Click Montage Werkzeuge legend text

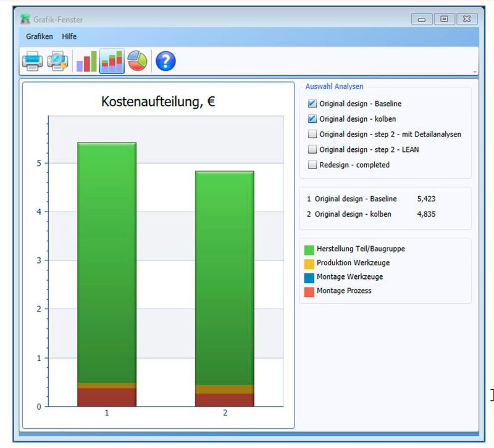350,276
